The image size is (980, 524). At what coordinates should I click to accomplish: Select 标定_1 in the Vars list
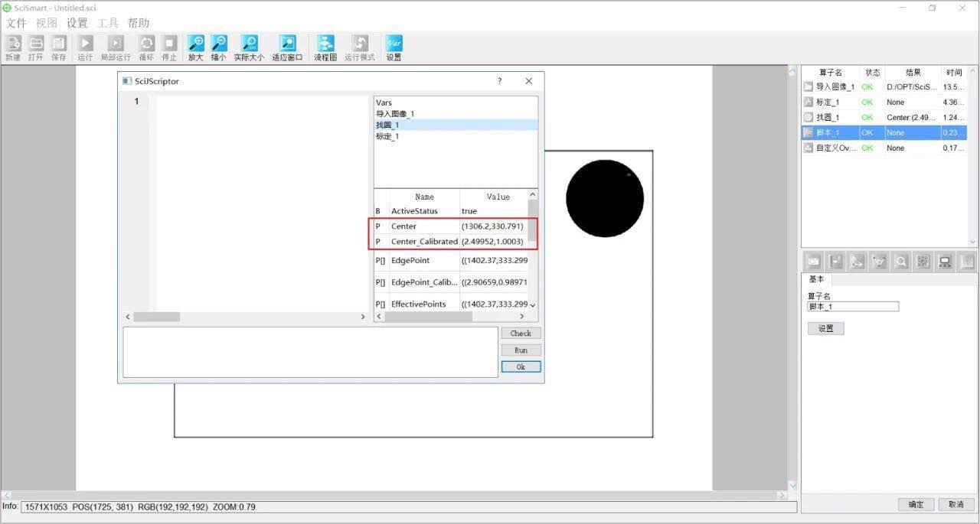coord(387,136)
